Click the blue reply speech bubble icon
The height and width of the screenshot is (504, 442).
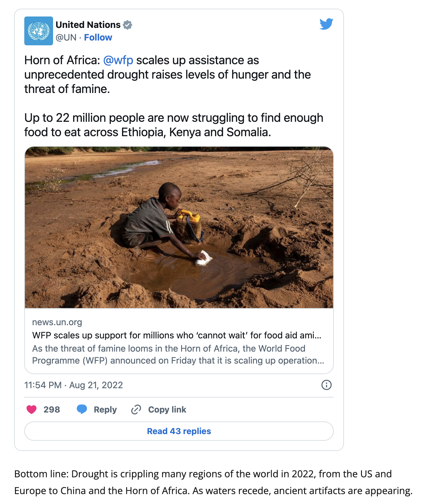point(82,409)
